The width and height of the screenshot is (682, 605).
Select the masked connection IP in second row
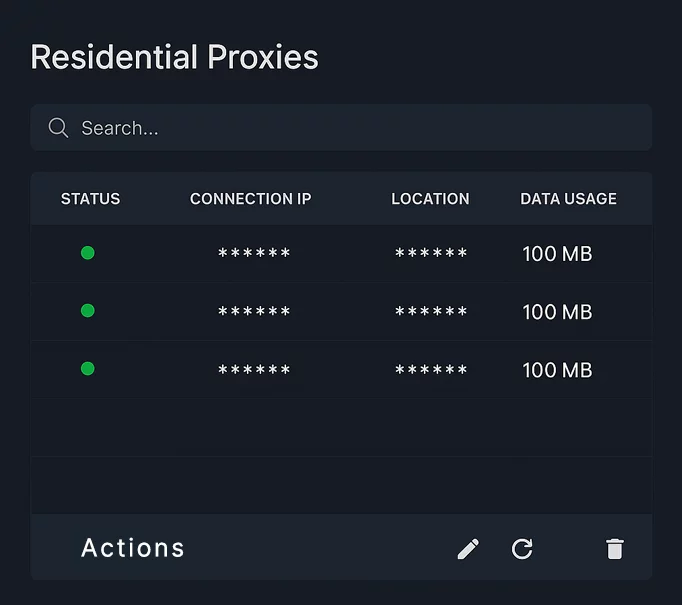(254, 312)
